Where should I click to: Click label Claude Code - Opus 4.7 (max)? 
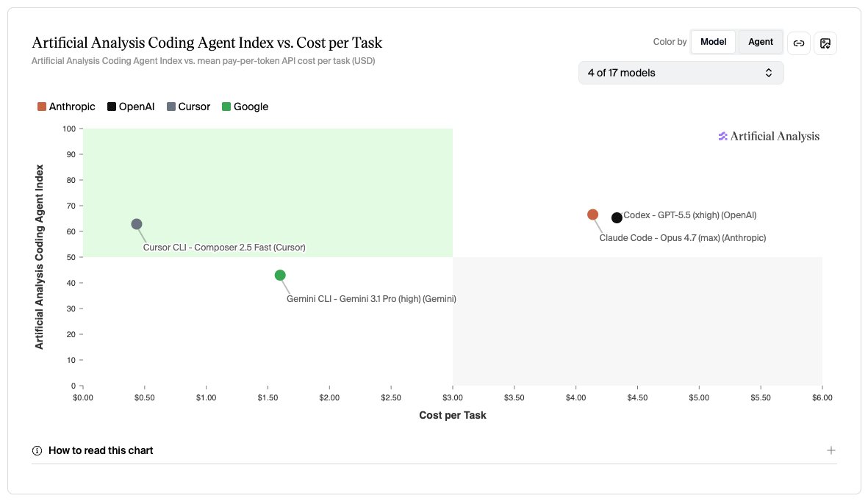(683, 237)
